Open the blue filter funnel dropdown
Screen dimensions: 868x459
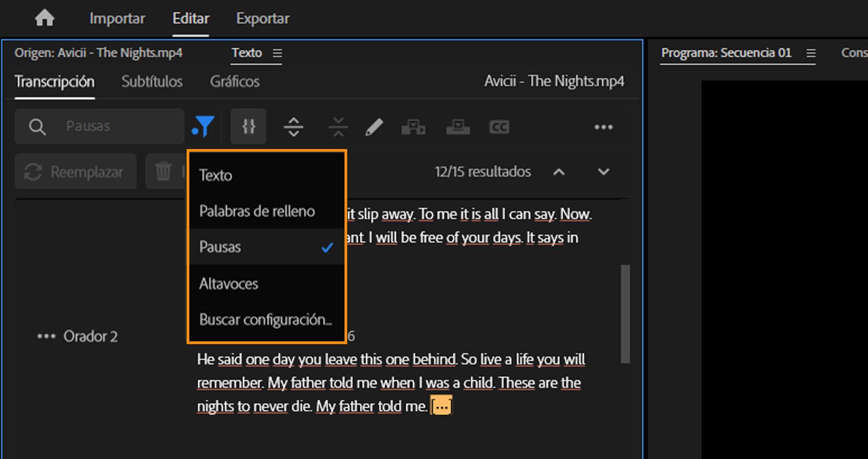tap(203, 127)
